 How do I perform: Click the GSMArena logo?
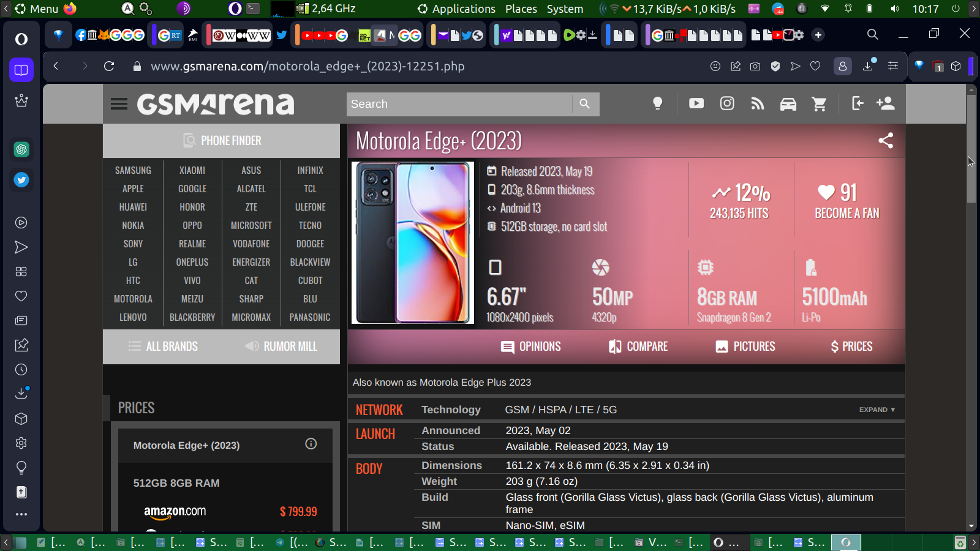click(216, 104)
